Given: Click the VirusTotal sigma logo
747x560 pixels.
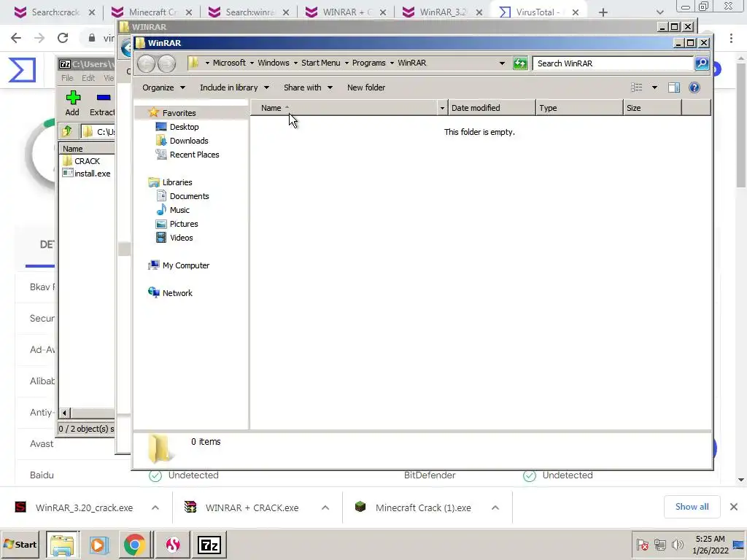Looking at the screenshot, I should 22,69.
